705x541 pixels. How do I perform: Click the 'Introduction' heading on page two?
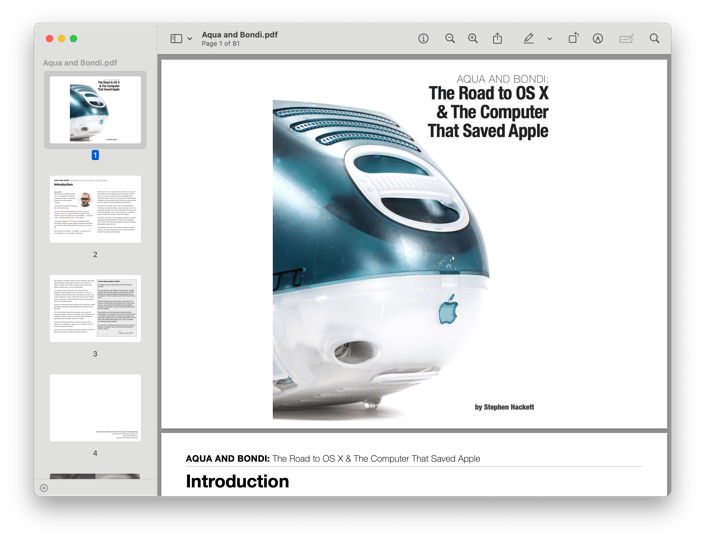pyautogui.click(x=237, y=481)
